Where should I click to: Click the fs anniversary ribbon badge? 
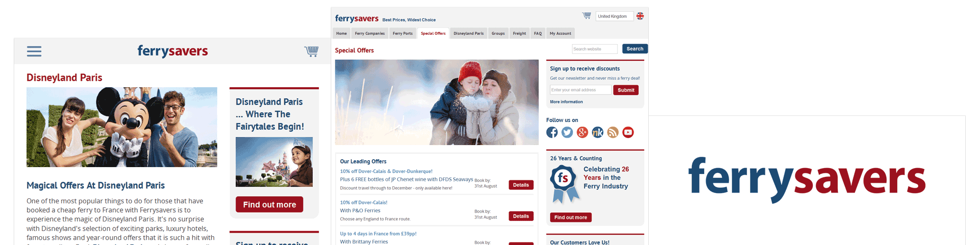click(x=564, y=184)
